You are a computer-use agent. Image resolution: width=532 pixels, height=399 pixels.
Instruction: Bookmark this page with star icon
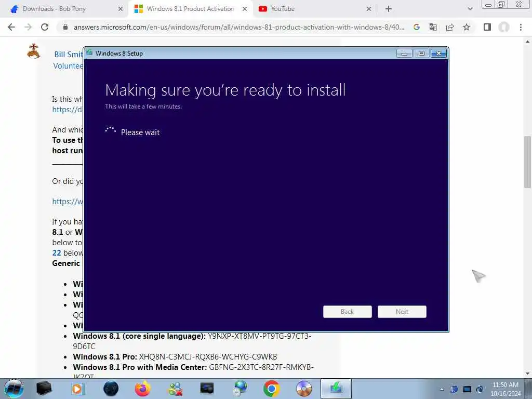(467, 27)
